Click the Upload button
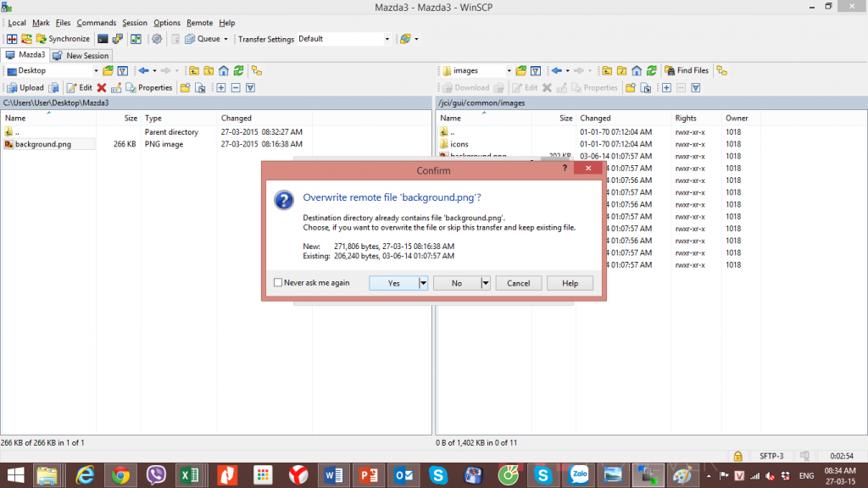 25,87
